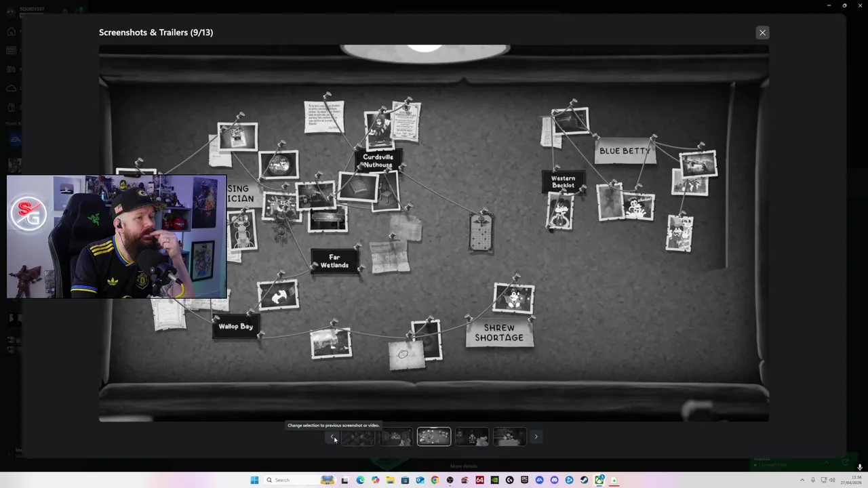Select the second thumbnail in the strip
This screenshot has height=488, width=868.
point(395,436)
